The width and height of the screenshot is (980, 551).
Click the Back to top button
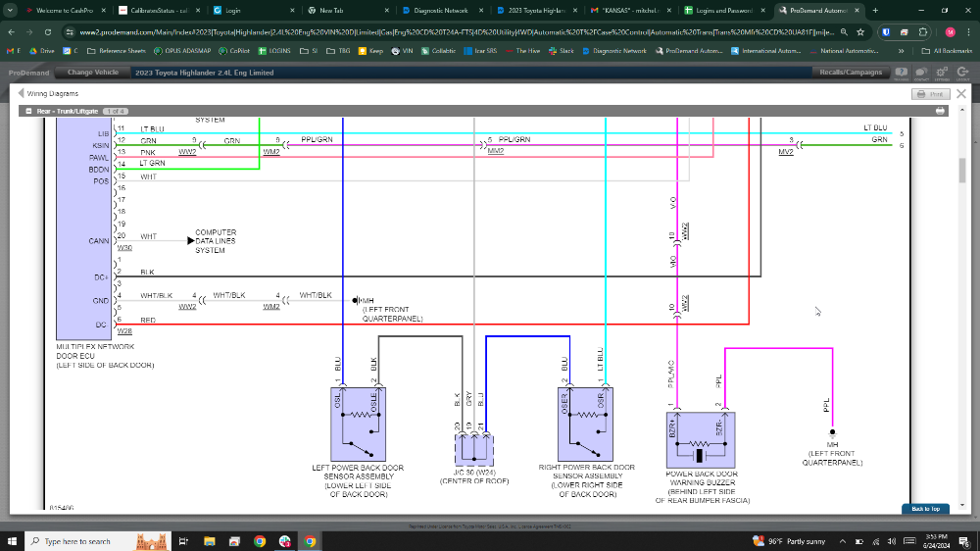coord(925,509)
